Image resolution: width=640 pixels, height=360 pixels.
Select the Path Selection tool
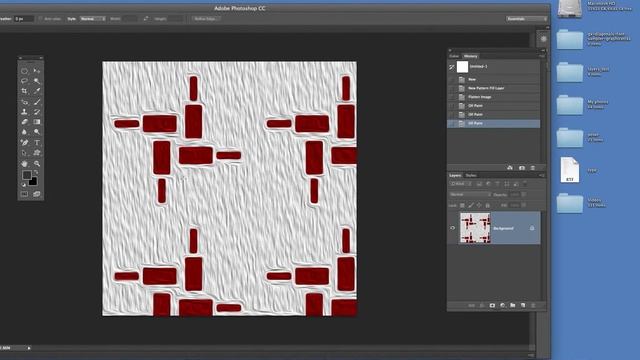point(24,153)
